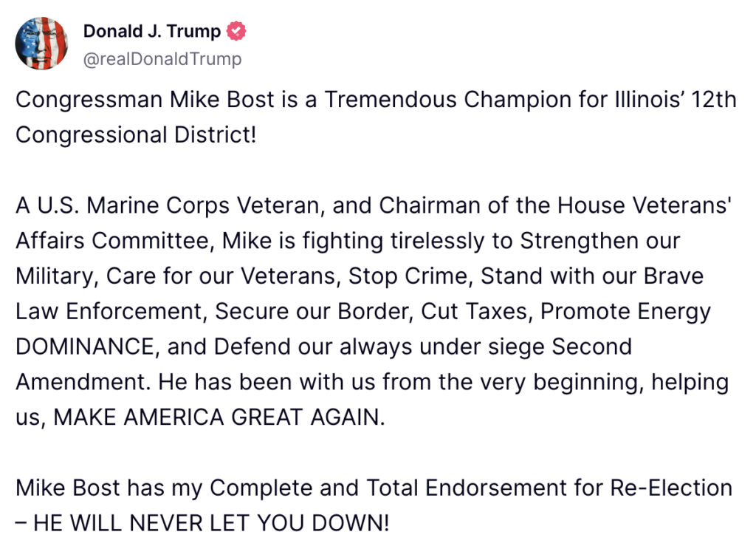Click the @realDonaldTrump handle

162,59
